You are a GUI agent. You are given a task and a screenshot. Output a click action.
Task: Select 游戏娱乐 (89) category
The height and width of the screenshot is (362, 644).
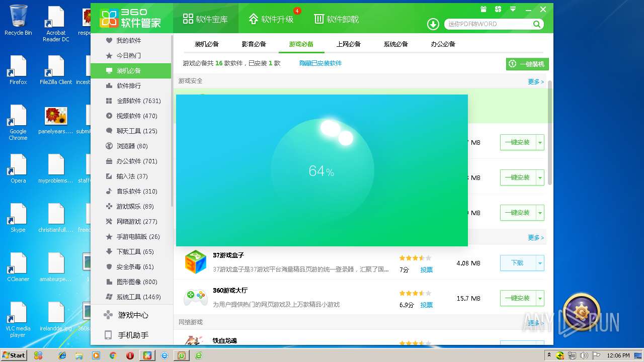click(x=131, y=207)
